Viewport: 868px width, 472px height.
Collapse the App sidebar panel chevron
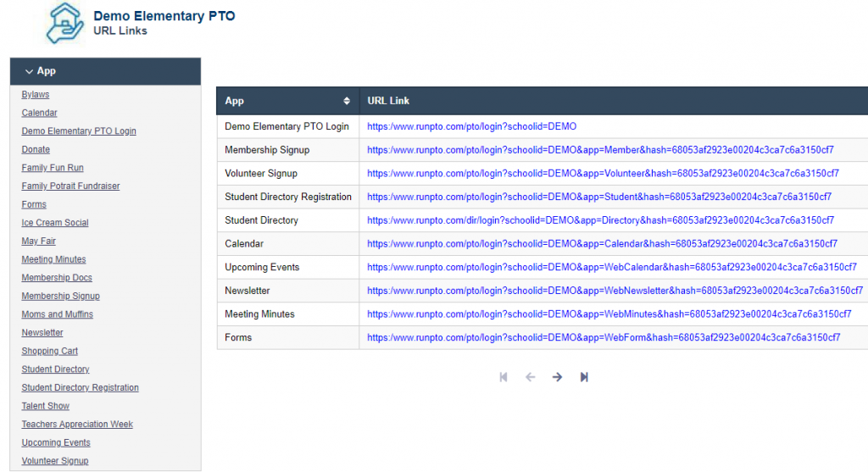[29, 71]
